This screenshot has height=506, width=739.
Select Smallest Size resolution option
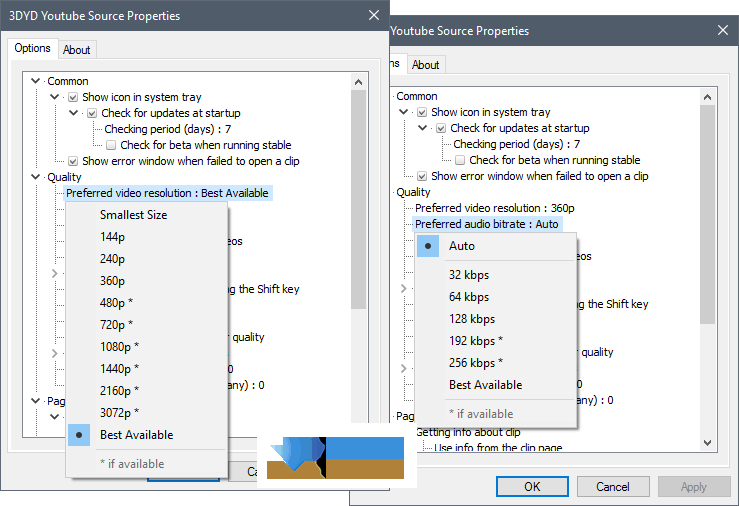(147, 215)
